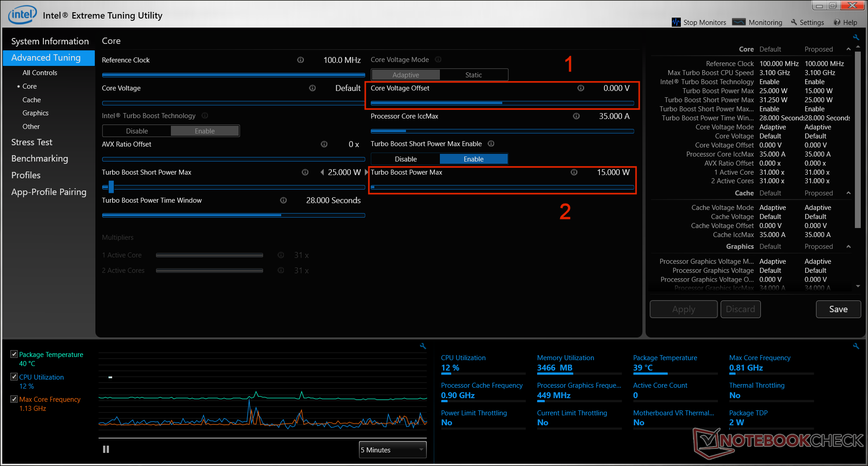Click Turbo Boost Short Power Max Enable info icon

click(491, 143)
